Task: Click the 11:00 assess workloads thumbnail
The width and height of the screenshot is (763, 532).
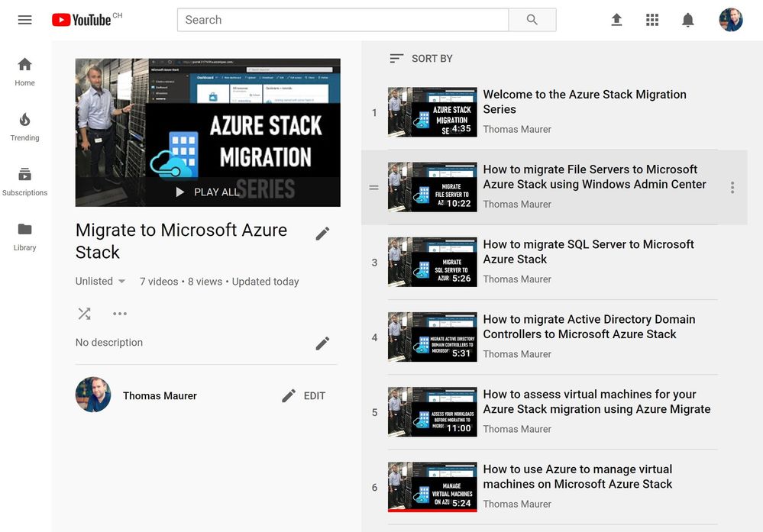Action: tap(432, 411)
